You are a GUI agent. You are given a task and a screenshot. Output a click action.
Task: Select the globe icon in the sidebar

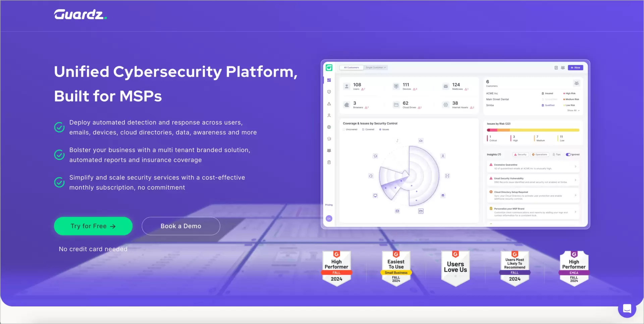pyautogui.click(x=329, y=127)
